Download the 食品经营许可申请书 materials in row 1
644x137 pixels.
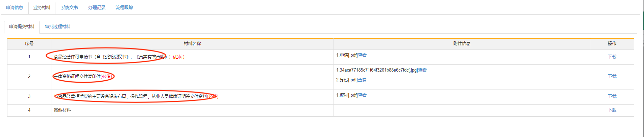tap(612, 57)
